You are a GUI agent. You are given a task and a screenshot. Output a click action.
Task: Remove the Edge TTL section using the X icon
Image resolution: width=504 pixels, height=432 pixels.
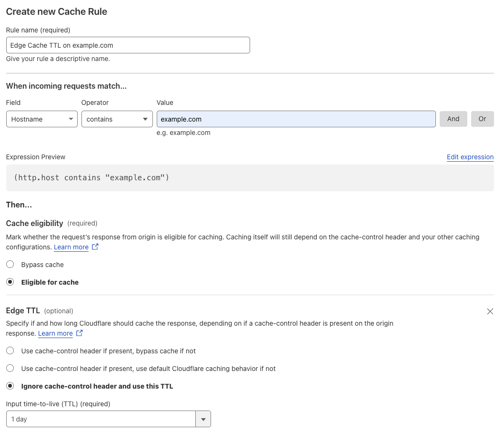[x=490, y=311]
